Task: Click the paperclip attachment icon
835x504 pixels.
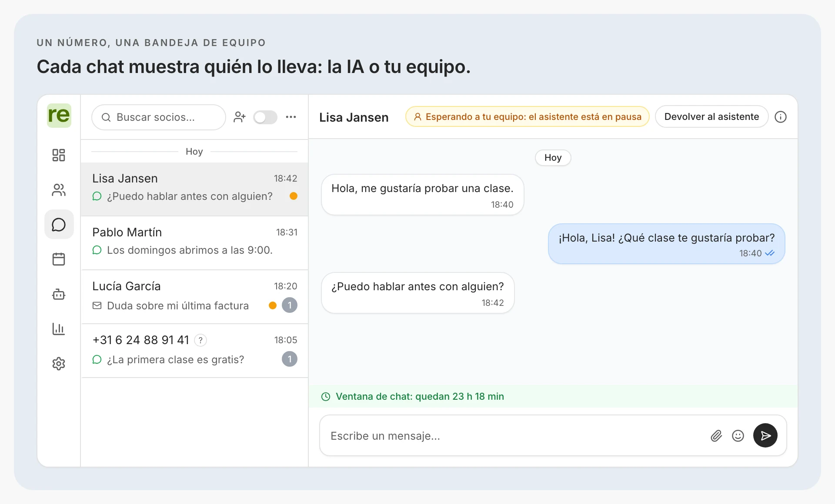Action: pos(716,436)
